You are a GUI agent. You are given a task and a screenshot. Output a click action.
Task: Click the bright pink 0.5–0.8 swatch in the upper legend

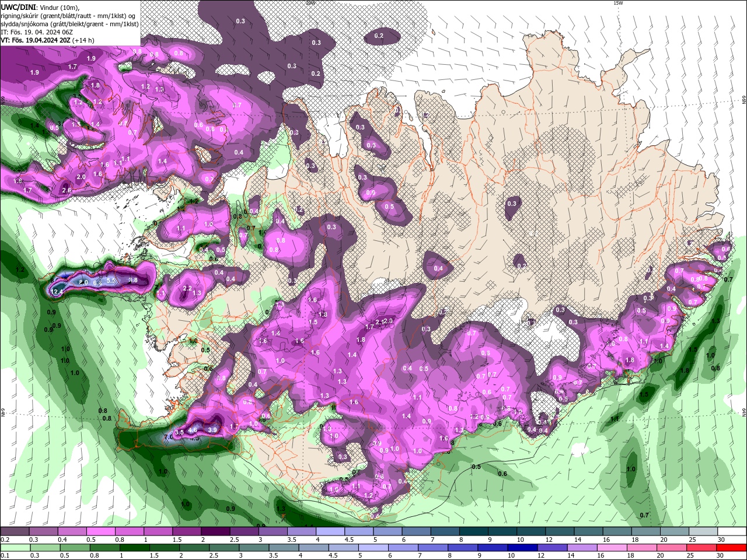click(x=100, y=531)
